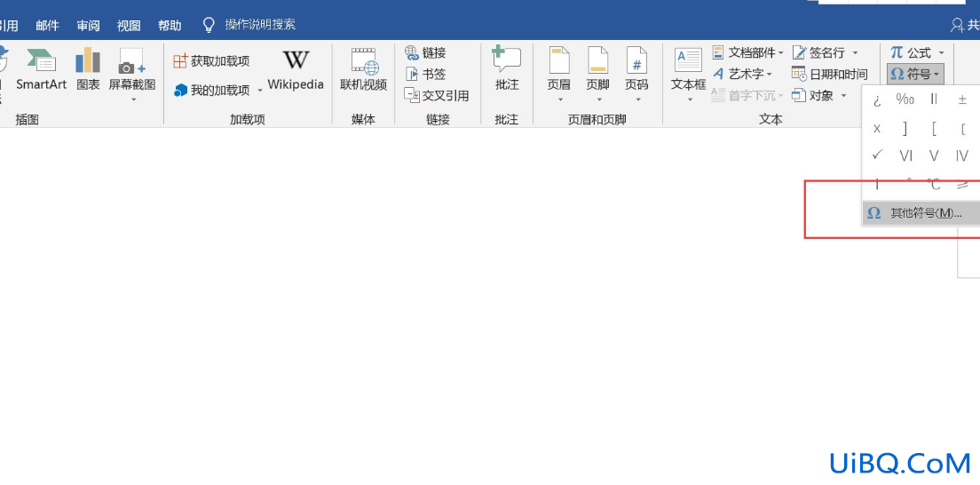The image size is (980, 485).
Task: Click Get Add-ins (获取加载项)
Action: (x=211, y=61)
